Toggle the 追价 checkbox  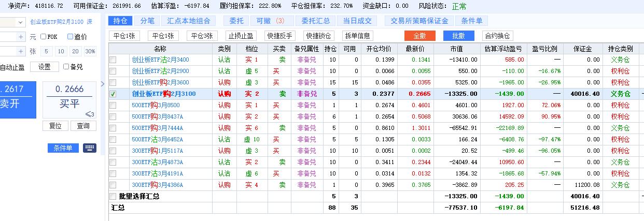(x=71, y=37)
